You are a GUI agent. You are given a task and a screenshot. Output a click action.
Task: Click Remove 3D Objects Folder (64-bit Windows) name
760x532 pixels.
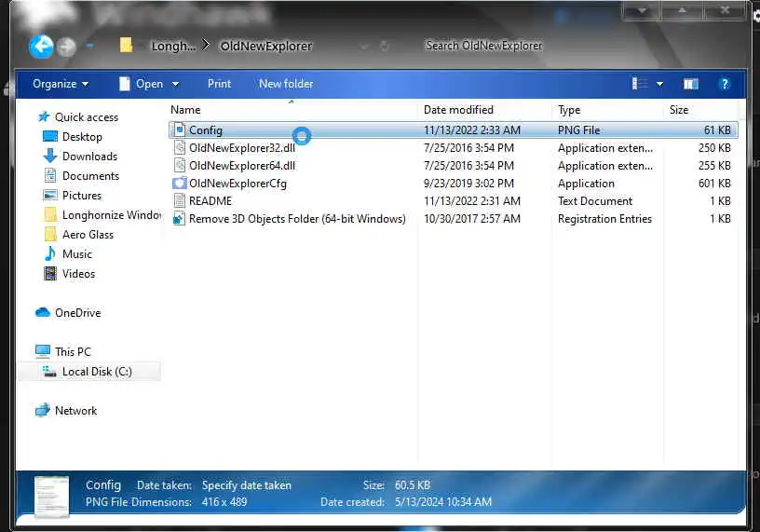pyautogui.click(x=297, y=219)
